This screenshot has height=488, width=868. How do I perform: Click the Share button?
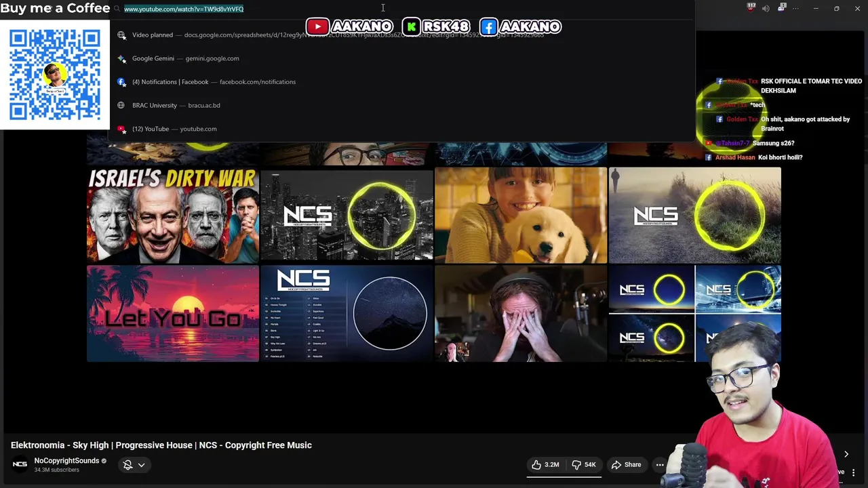pyautogui.click(x=626, y=465)
